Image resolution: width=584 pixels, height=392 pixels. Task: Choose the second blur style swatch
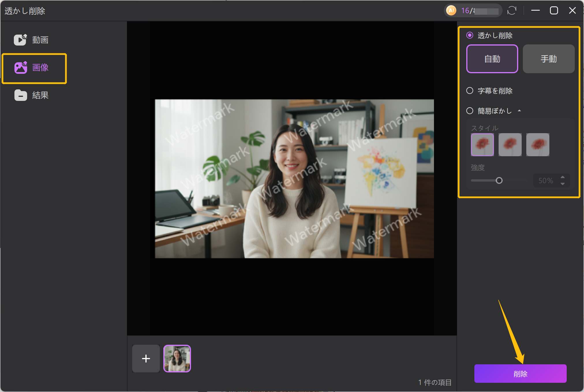point(510,144)
